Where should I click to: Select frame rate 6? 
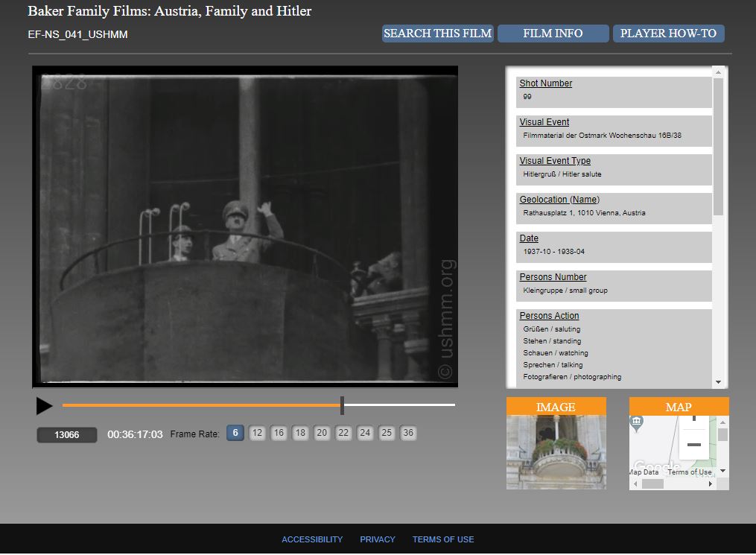click(235, 433)
